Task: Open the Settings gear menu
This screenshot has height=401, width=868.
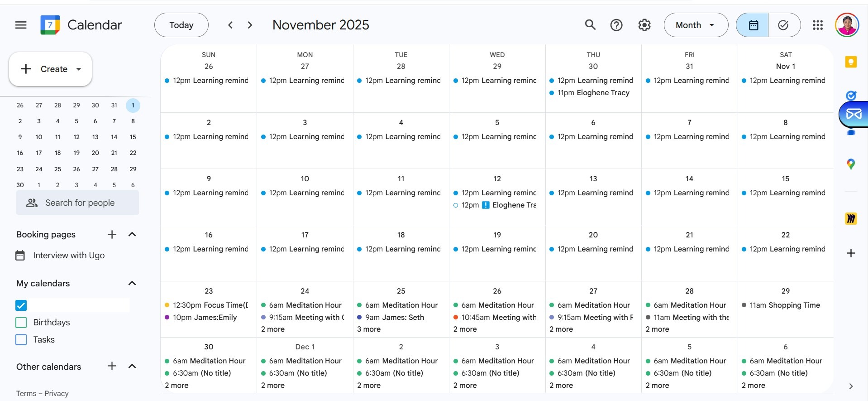Action: click(644, 25)
